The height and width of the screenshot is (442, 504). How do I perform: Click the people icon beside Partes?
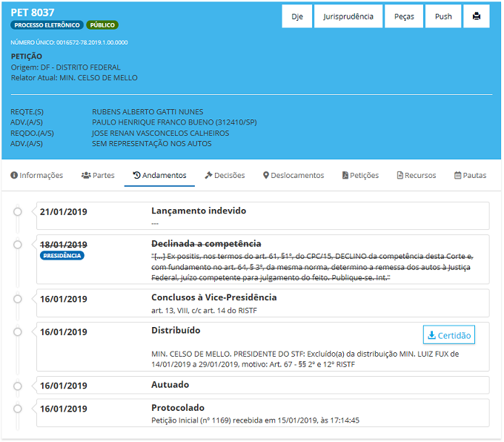point(86,175)
